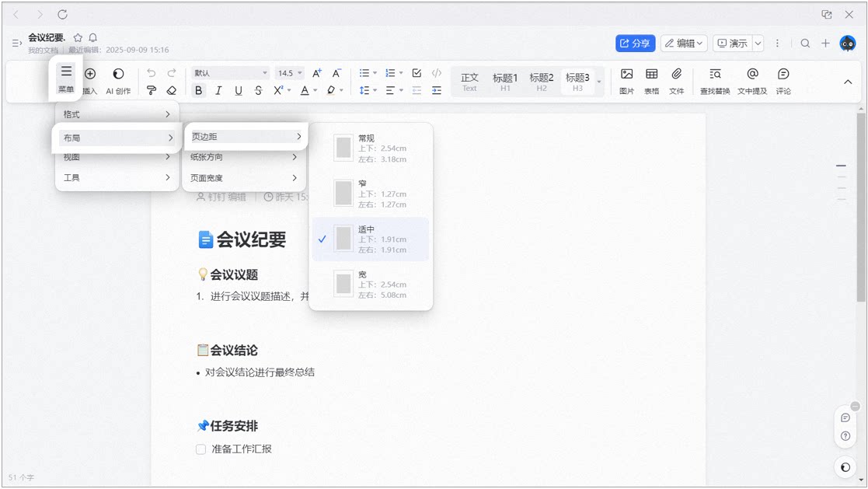Open 查找替换 find and replace

pos(715,82)
